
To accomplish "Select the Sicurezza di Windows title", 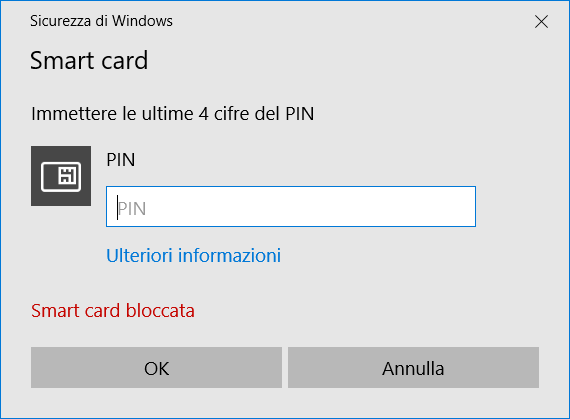I will click(x=101, y=21).
